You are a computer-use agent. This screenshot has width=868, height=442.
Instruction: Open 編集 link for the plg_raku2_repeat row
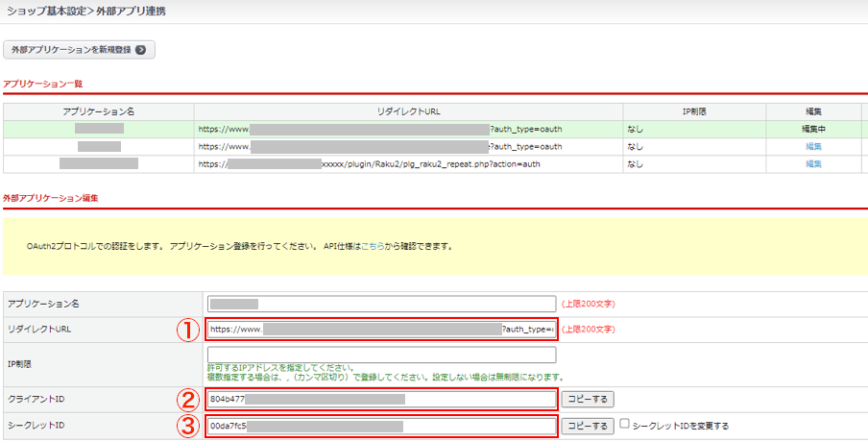[813, 164]
